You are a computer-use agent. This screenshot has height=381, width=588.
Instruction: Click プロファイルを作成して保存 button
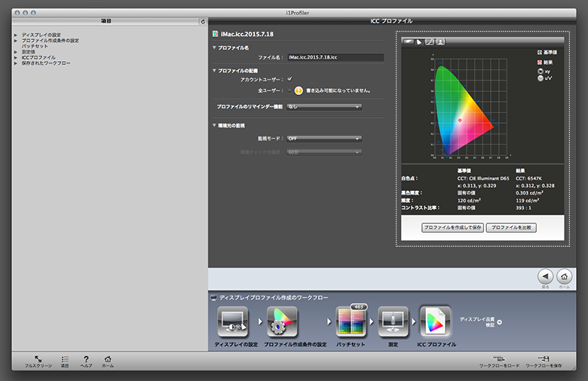point(452,227)
